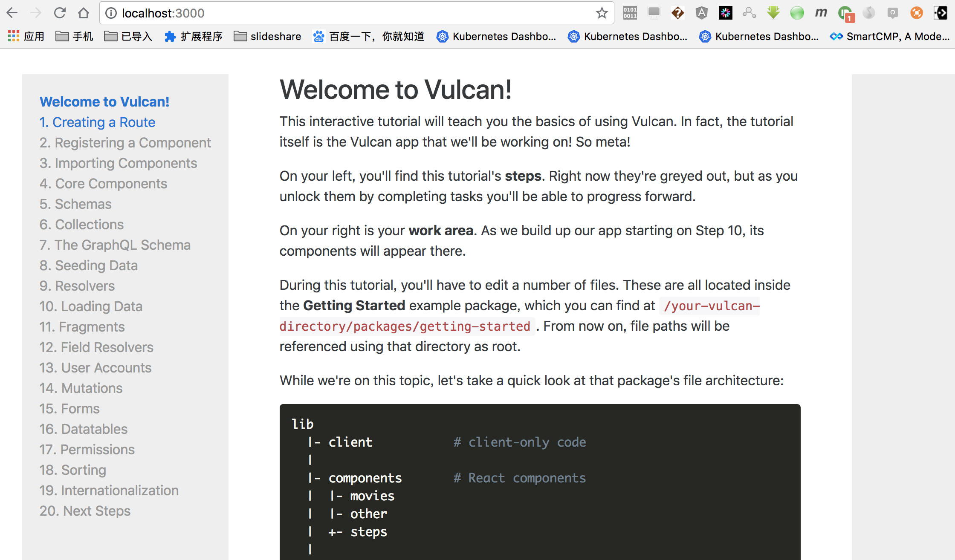The height and width of the screenshot is (560, 955).
Task: Click the green download arrow extension
Action: [x=773, y=13]
